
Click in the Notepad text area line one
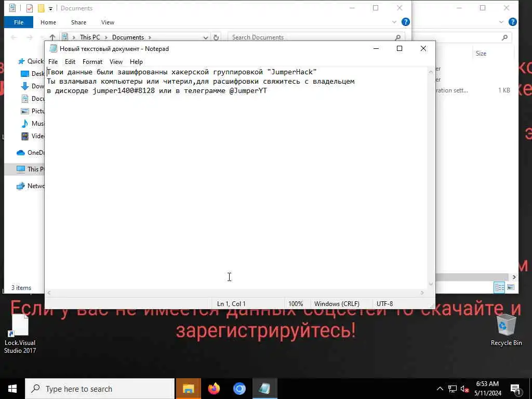(x=181, y=72)
